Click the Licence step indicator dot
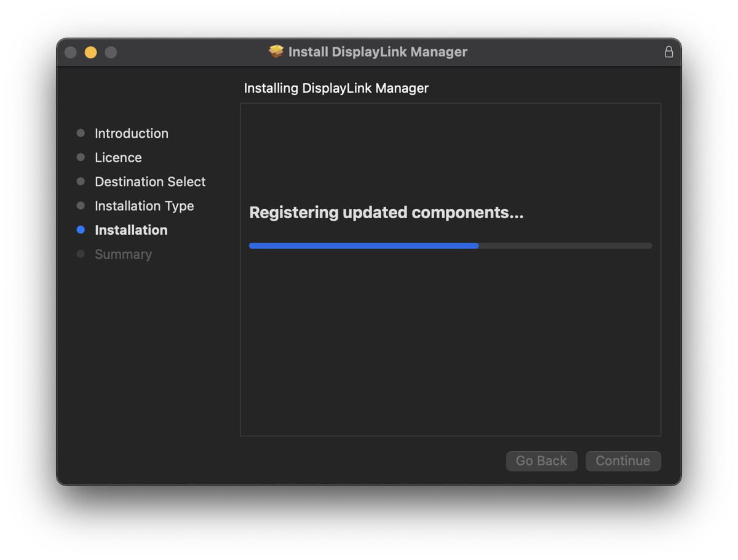This screenshot has width=738, height=560. click(x=80, y=157)
